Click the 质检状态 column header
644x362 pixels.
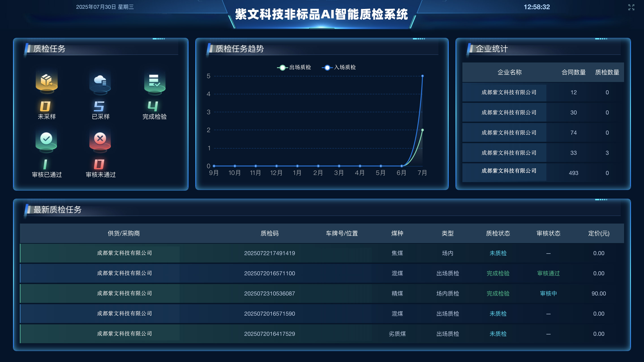[x=498, y=233]
